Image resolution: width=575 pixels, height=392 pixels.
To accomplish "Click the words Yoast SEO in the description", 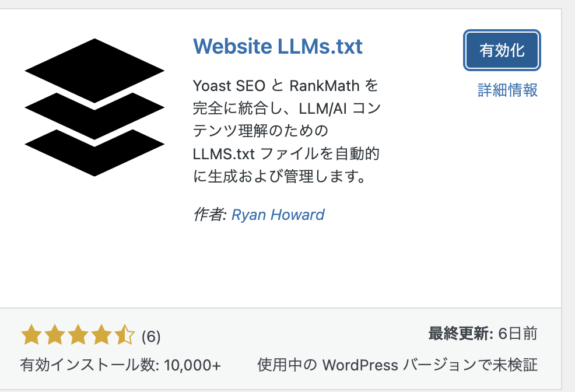I will (x=229, y=86).
